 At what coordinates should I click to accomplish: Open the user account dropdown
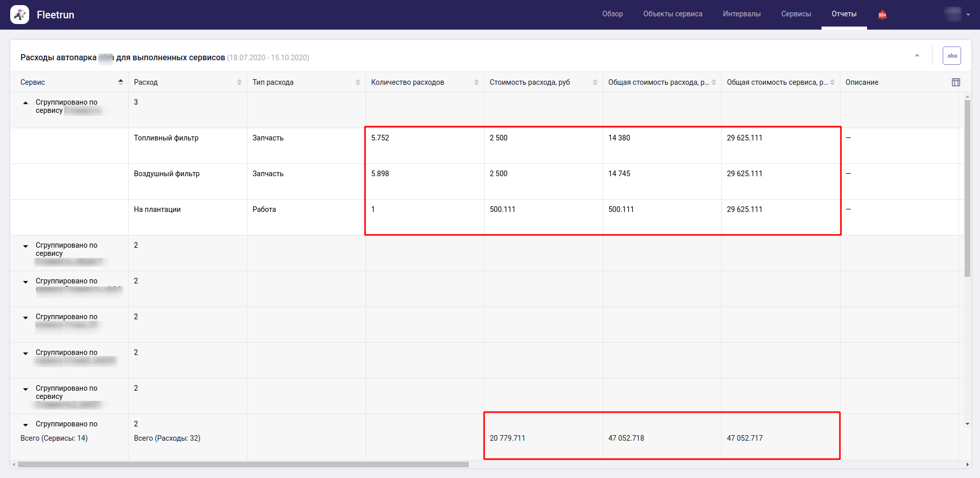tap(958, 14)
